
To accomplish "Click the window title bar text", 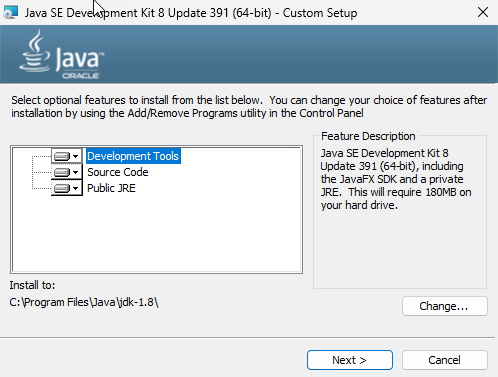I will 191,13.
